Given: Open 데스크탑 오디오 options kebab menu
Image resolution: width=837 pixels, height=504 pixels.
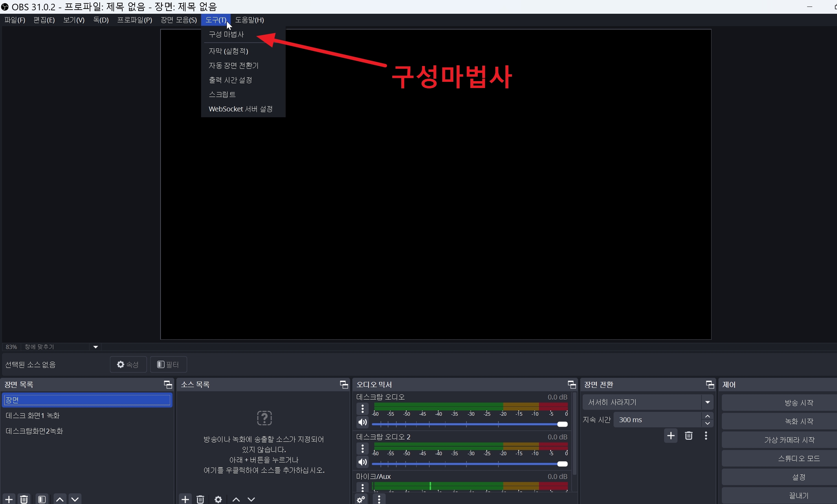Looking at the screenshot, I should (362, 408).
